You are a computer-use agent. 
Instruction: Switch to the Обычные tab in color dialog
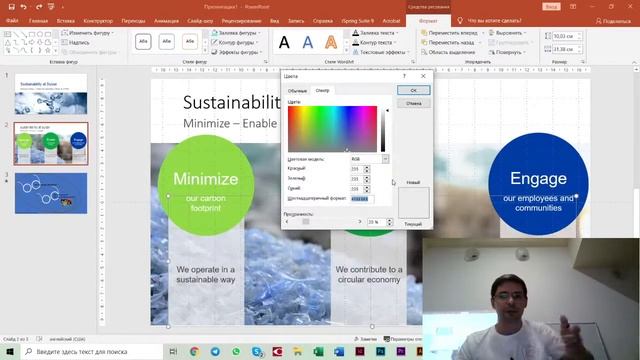coord(297,91)
